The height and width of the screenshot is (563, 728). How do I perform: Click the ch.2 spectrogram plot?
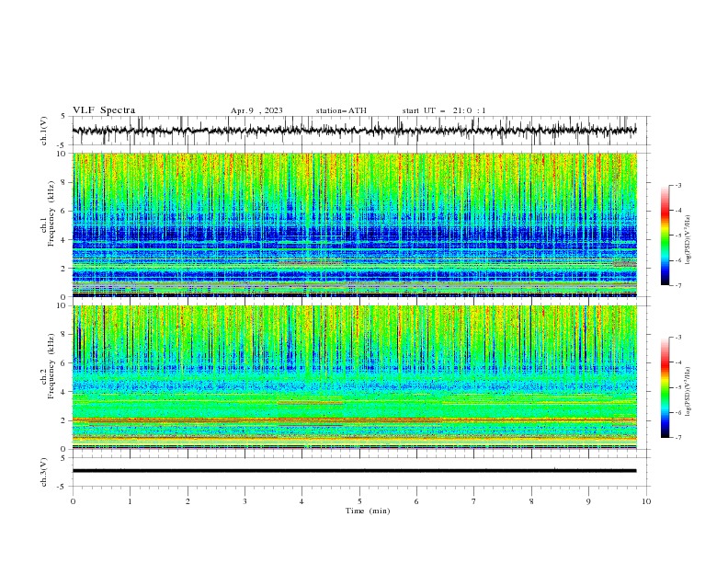click(x=354, y=377)
